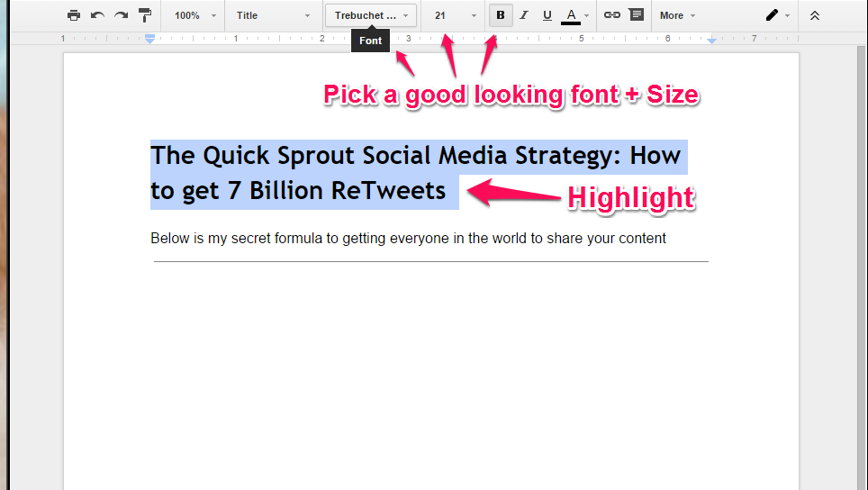
Task: Click the Print icon
Action: [x=73, y=15]
